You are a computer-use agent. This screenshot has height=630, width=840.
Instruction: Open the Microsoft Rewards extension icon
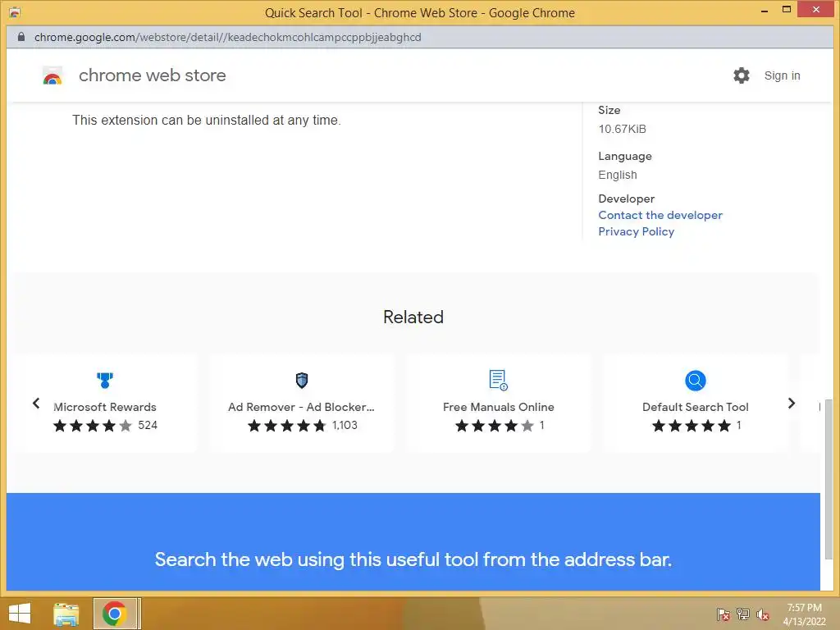tap(105, 380)
